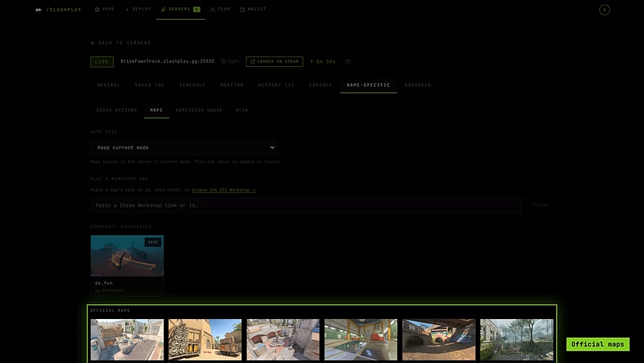Click the de_fun map name

104,283
